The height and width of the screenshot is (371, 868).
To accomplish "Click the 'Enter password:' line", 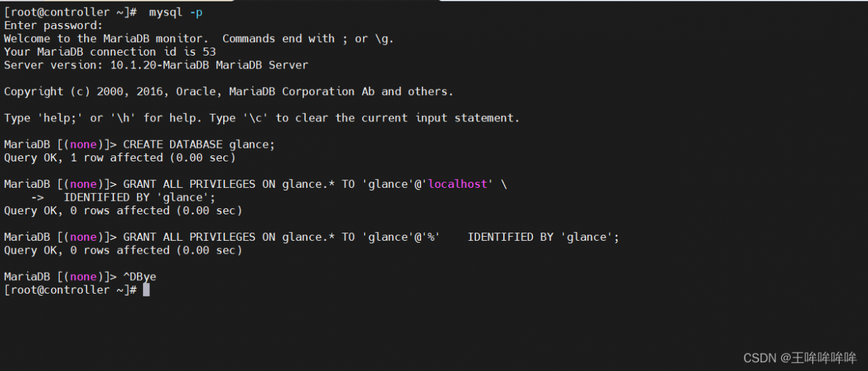I will [54, 26].
